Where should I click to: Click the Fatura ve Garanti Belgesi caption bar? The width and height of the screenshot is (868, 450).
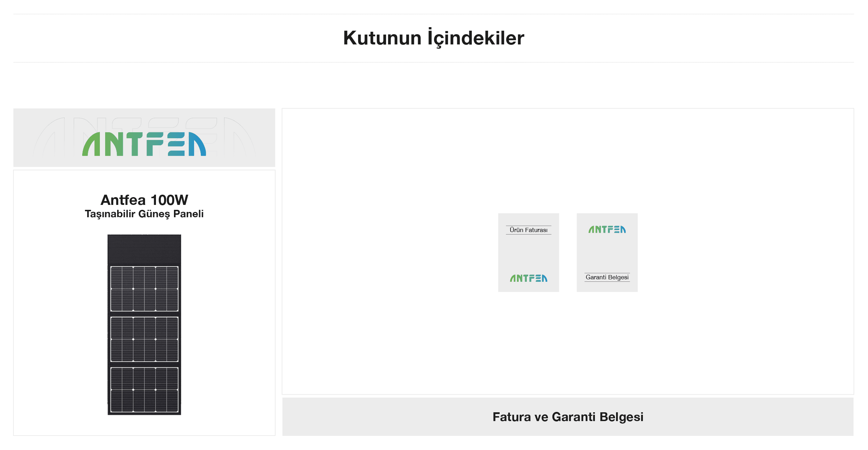[568, 416]
